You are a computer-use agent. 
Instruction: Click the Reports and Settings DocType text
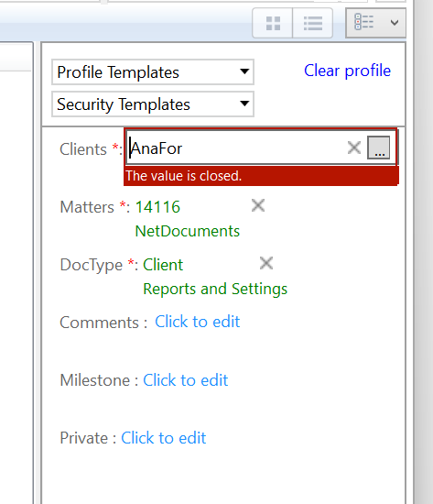[215, 289]
